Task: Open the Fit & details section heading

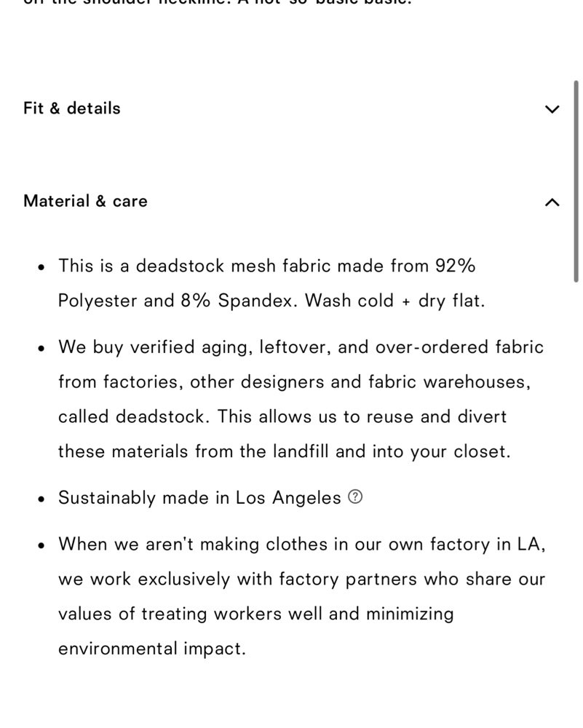Action: pos(72,108)
